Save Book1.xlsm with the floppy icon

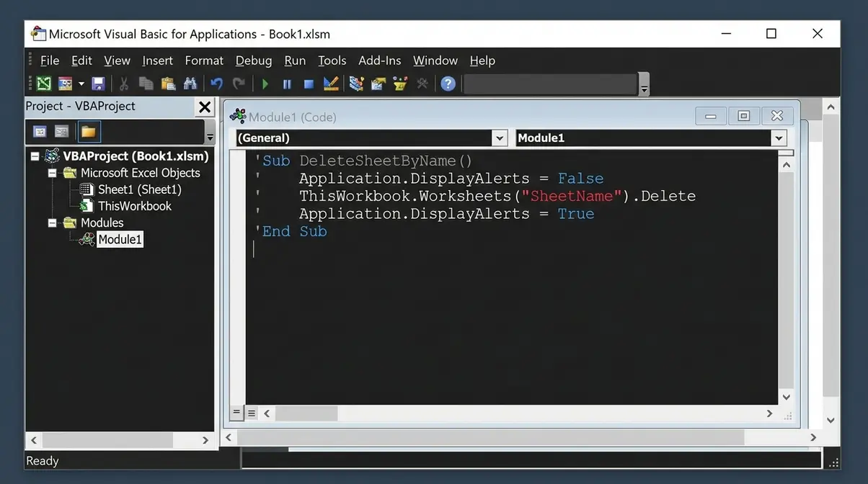pos(98,84)
